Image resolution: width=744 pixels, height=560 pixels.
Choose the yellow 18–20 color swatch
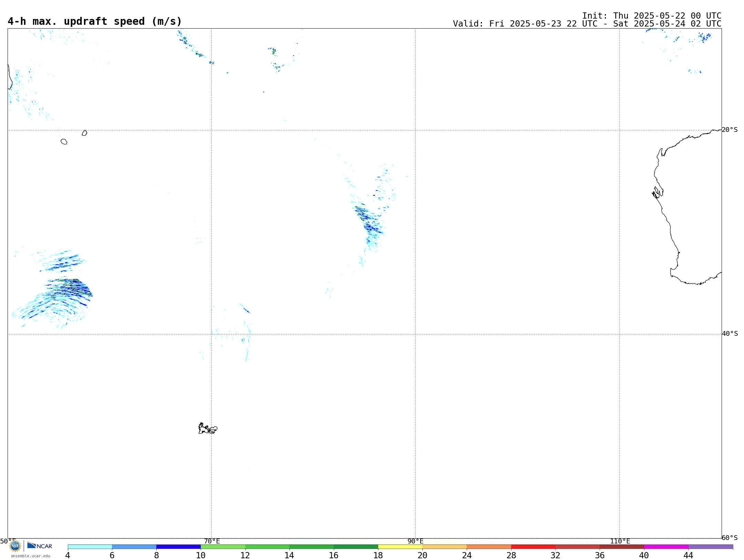tap(400, 547)
